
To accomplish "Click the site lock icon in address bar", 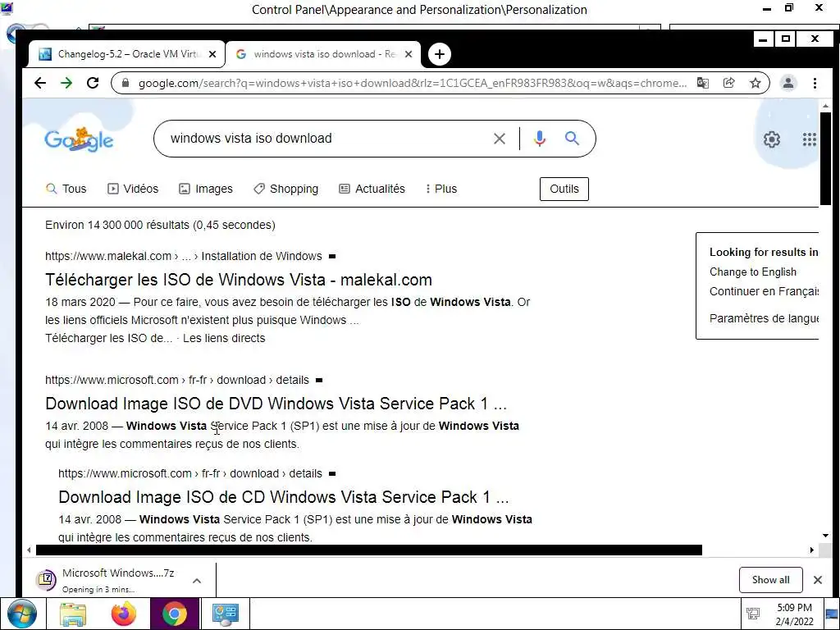I will click(x=126, y=83).
